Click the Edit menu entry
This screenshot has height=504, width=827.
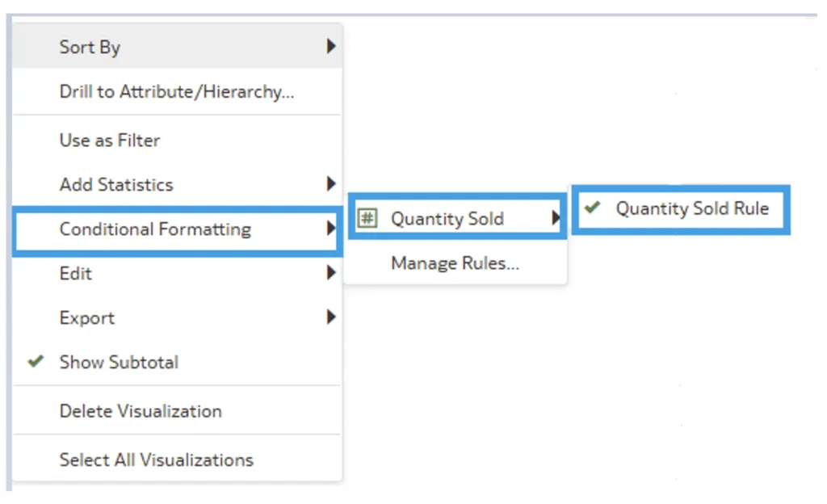[76, 273]
